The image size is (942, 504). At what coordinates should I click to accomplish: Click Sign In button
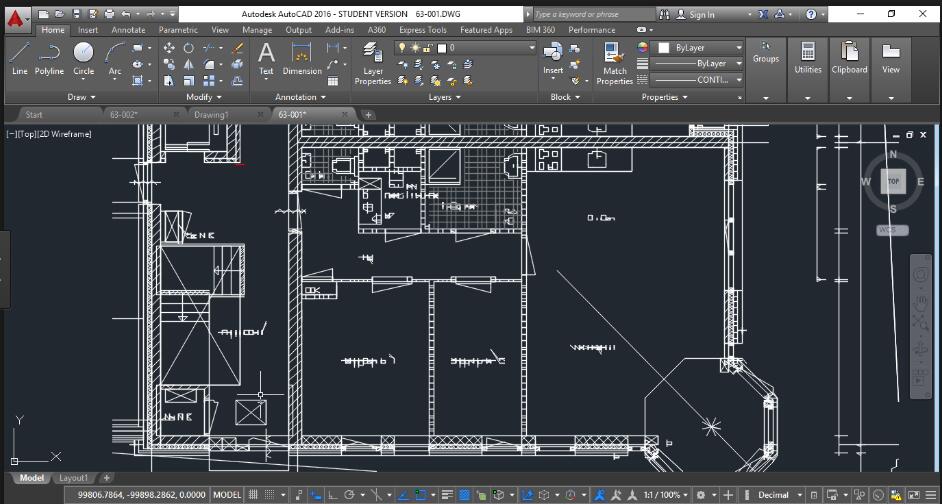point(696,14)
